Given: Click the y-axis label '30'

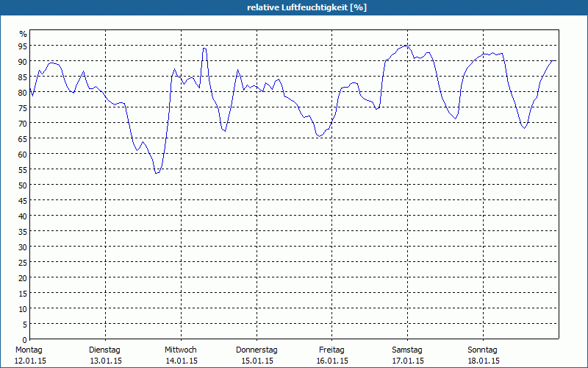Looking at the screenshot, I should (x=23, y=247).
